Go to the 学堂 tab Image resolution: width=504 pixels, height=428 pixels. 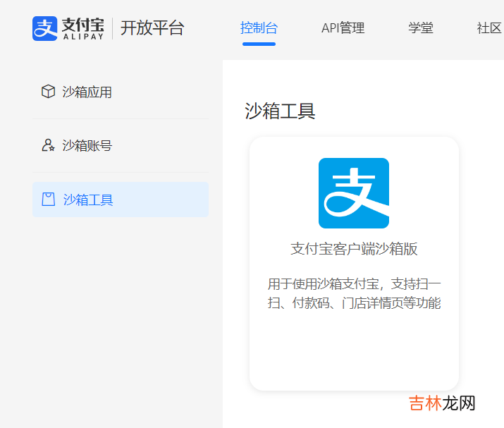click(x=421, y=28)
